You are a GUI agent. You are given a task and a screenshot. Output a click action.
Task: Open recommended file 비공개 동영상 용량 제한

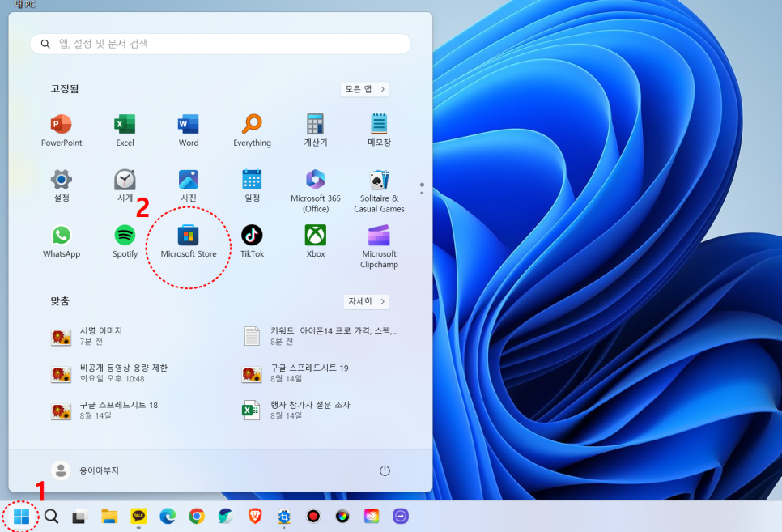point(110,373)
